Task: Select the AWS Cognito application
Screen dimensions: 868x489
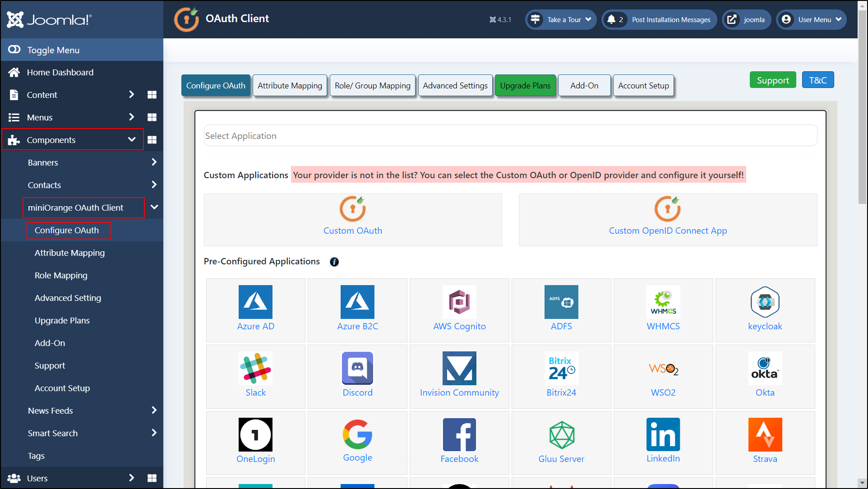Action: [x=459, y=310]
